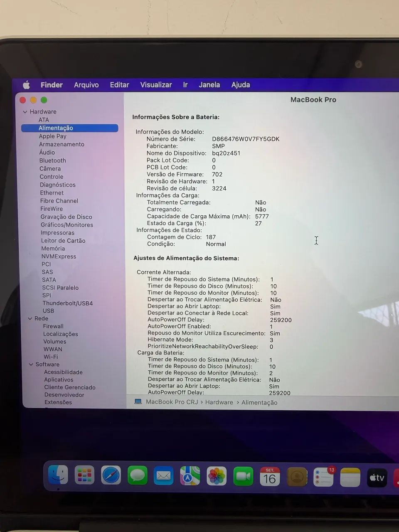Viewport: 399px width, 532px height.
Task: Click the MacBook Pro CRJ computer icon
Action: [138, 401]
